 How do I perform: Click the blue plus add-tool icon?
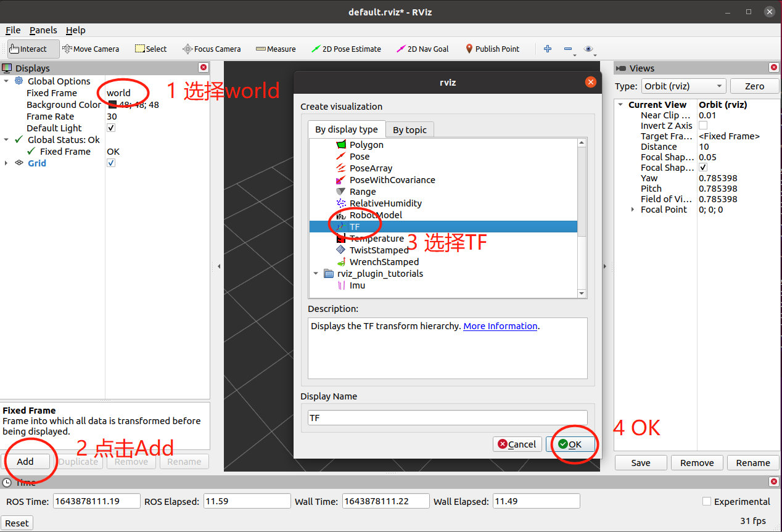coord(547,49)
